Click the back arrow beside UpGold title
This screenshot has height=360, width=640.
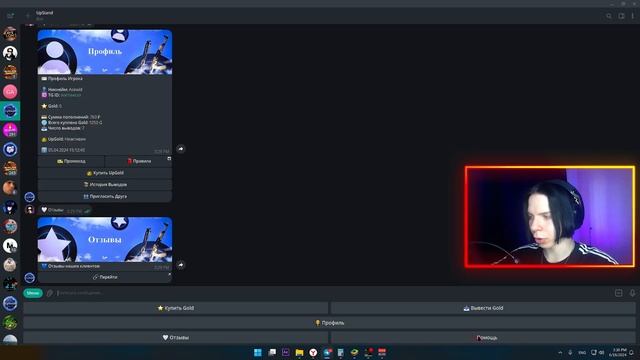[x=28, y=16]
